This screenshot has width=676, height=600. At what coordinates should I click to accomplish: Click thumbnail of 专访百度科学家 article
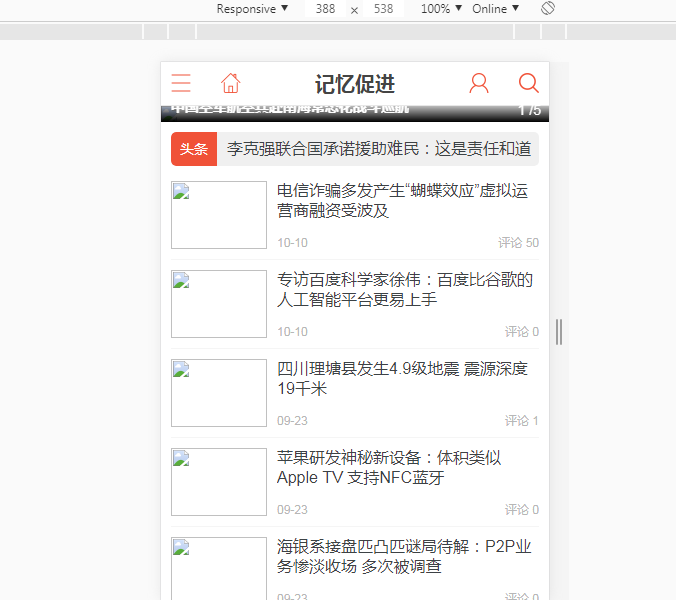pos(219,304)
